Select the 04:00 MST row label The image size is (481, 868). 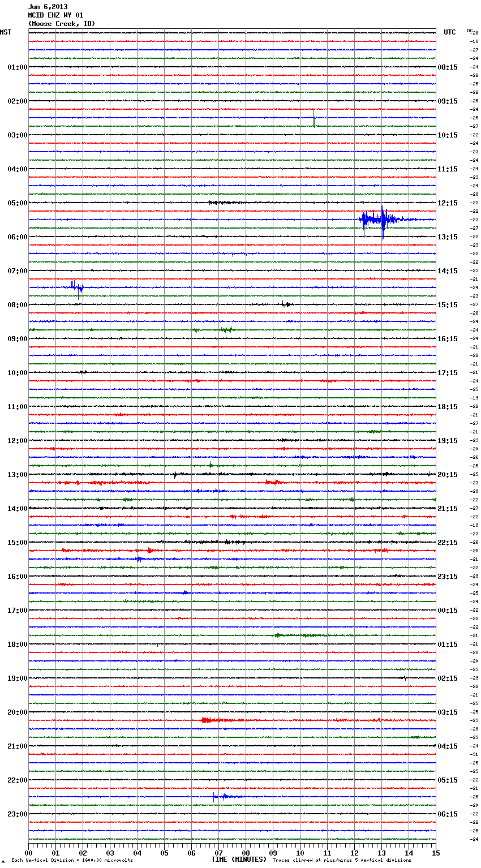(17, 169)
